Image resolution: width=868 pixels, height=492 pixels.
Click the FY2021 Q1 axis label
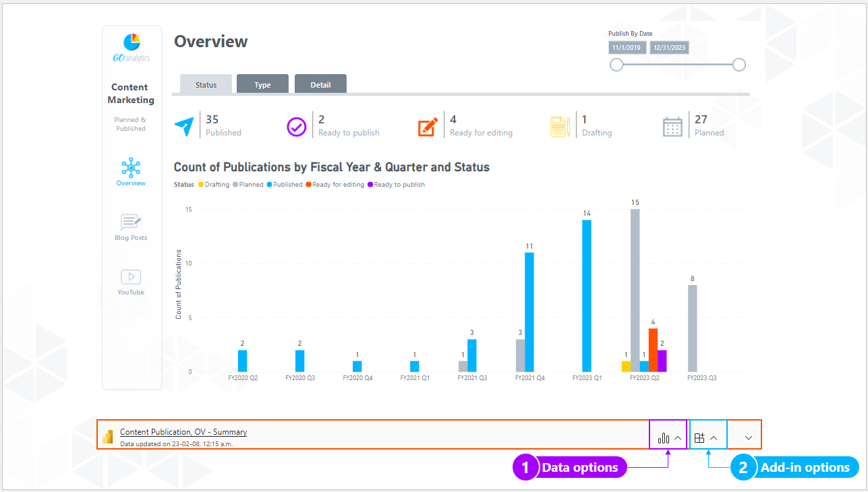pos(415,378)
